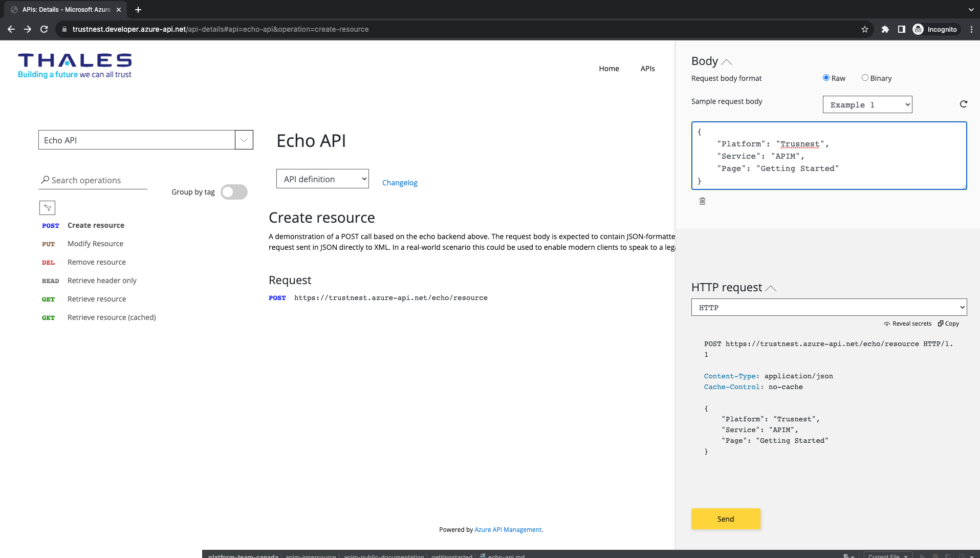980x558 pixels.
Task: Select Raw request body format
Action: point(826,78)
